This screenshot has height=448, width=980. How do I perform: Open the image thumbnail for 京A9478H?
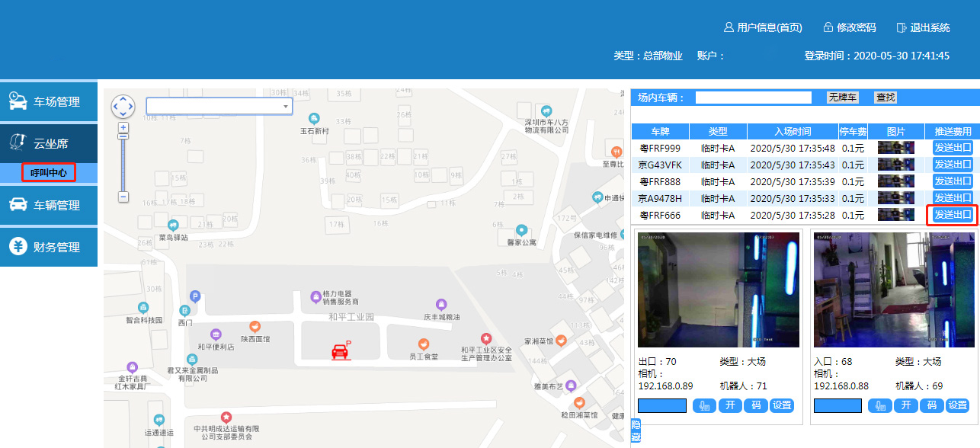point(895,198)
